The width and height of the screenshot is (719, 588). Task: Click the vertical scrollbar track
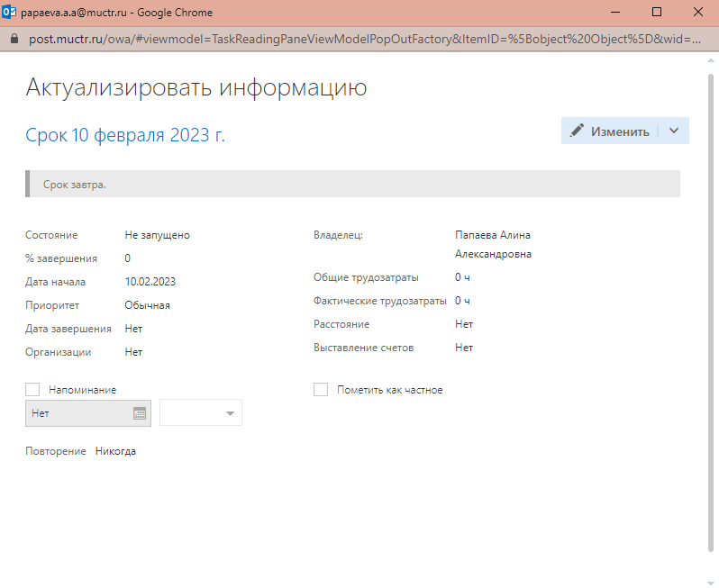(x=711, y=360)
